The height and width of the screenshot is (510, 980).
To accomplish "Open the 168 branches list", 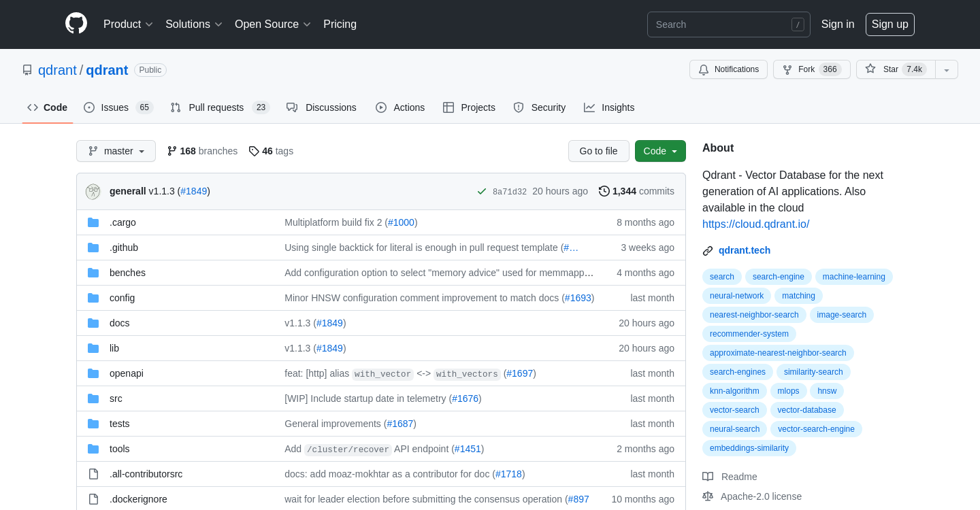I will tap(202, 151).
